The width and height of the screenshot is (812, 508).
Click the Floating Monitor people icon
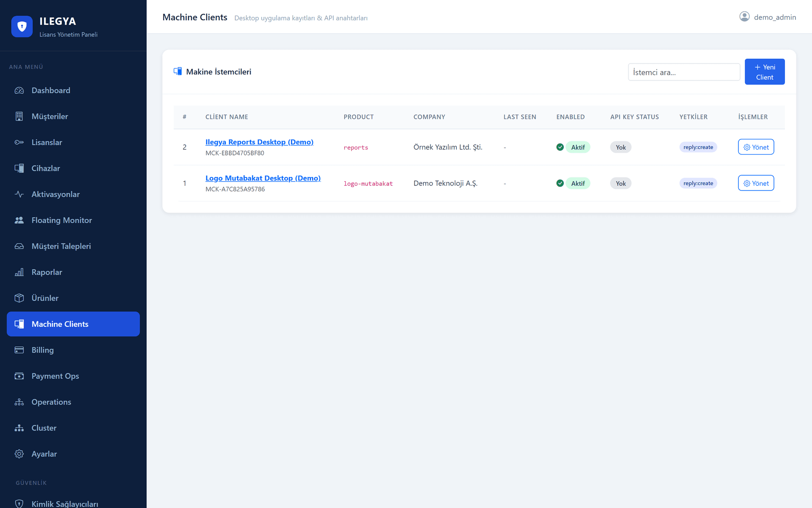[19, 220]
